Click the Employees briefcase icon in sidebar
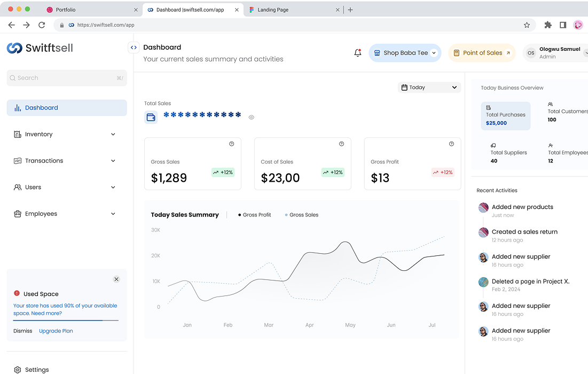 (18, 214)
